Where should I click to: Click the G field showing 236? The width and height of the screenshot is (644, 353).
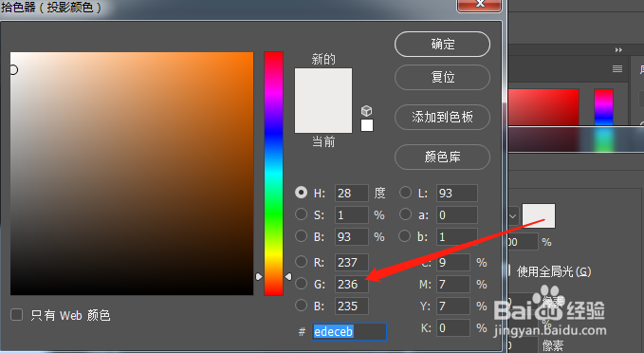352,284
